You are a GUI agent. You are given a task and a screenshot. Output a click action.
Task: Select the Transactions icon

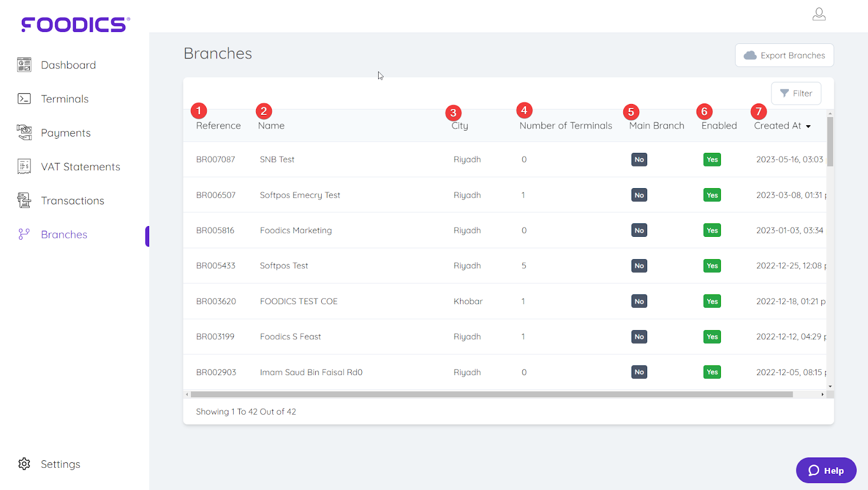click(23, 200)
